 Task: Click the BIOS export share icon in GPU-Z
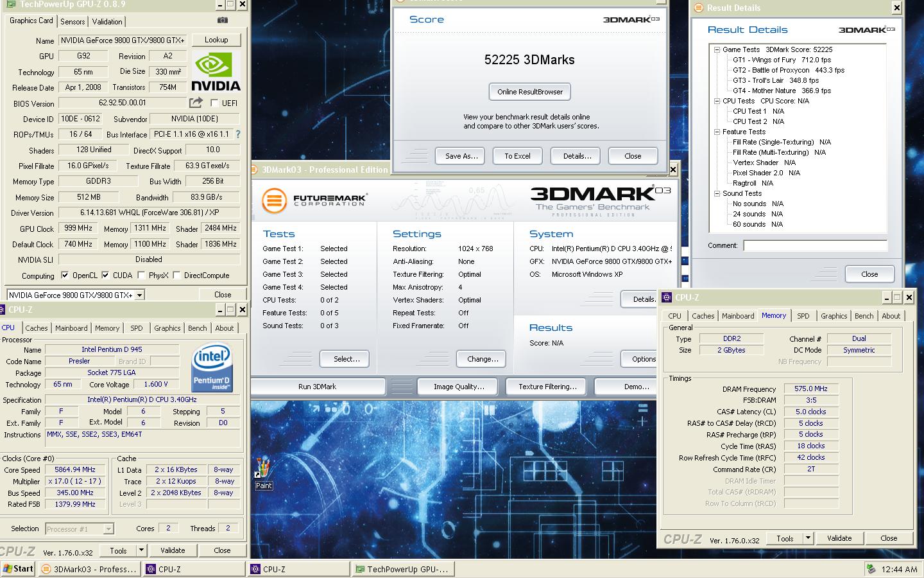click(x=196, y=102)
